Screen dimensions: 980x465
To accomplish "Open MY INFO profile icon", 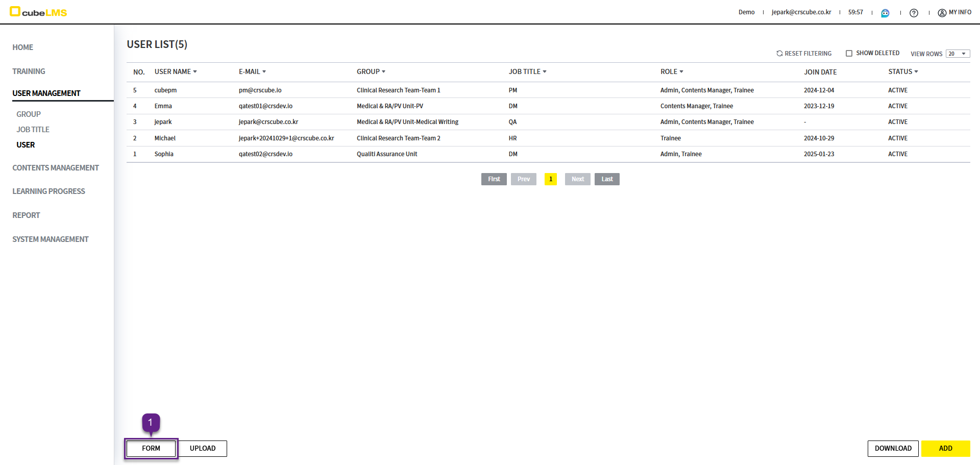I will (942, 13).
